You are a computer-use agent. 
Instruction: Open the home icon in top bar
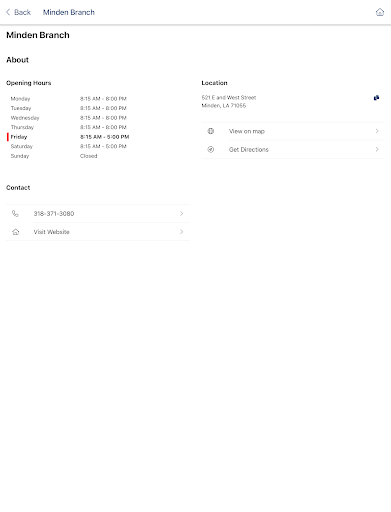[x=380, y=12]
